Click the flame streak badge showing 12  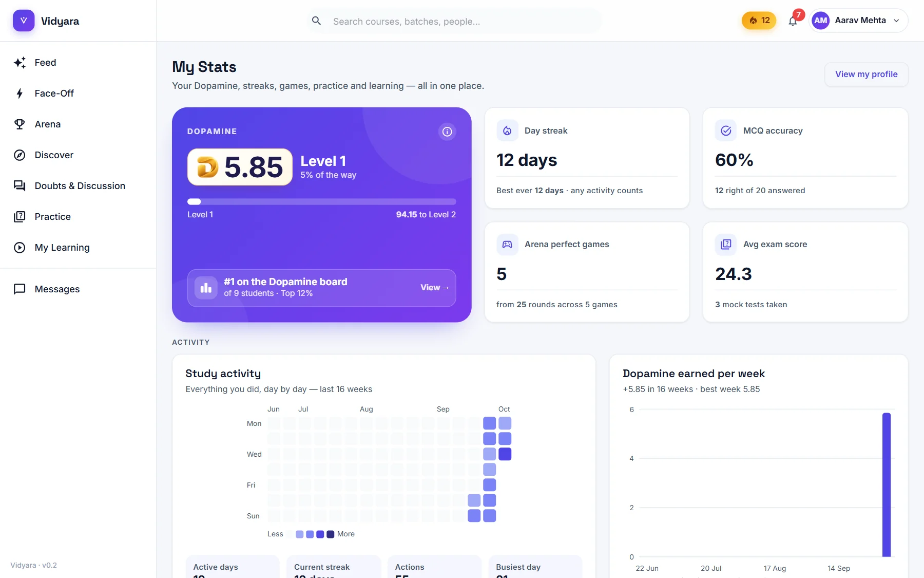[759, 21]
